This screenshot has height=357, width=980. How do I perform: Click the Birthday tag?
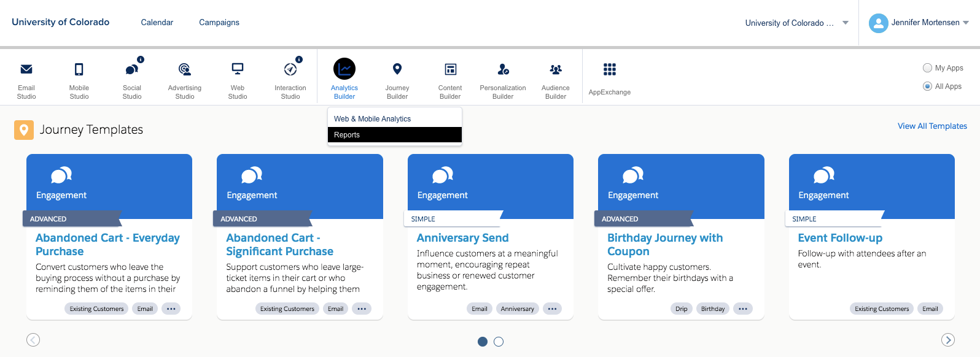point(713,309)
